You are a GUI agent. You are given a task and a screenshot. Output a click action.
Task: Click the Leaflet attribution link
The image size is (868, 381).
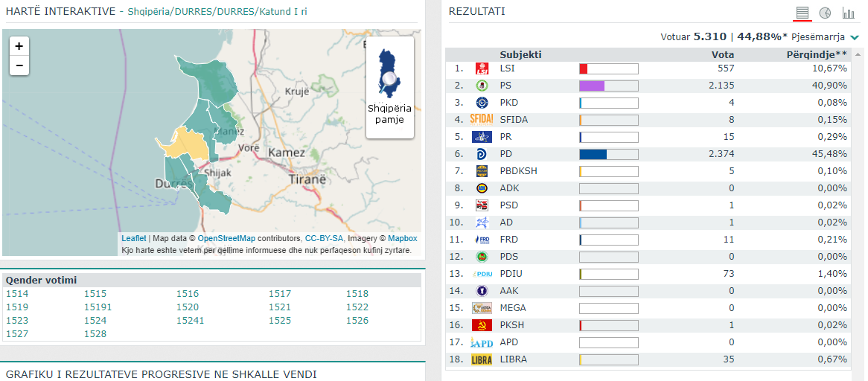[x=133, y=238]
